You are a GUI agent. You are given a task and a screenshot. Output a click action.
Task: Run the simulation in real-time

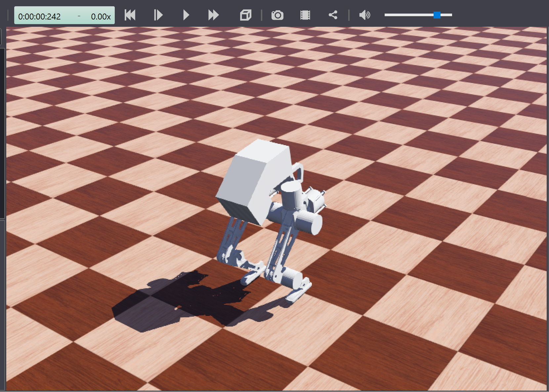click(x=186, y=15)
